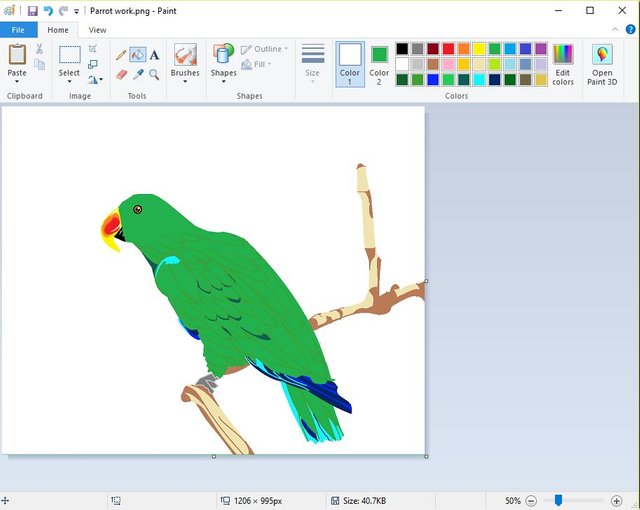Click the Edit colors rainbow icon
This screenshot has height=510, width=640.
(563, 54)
